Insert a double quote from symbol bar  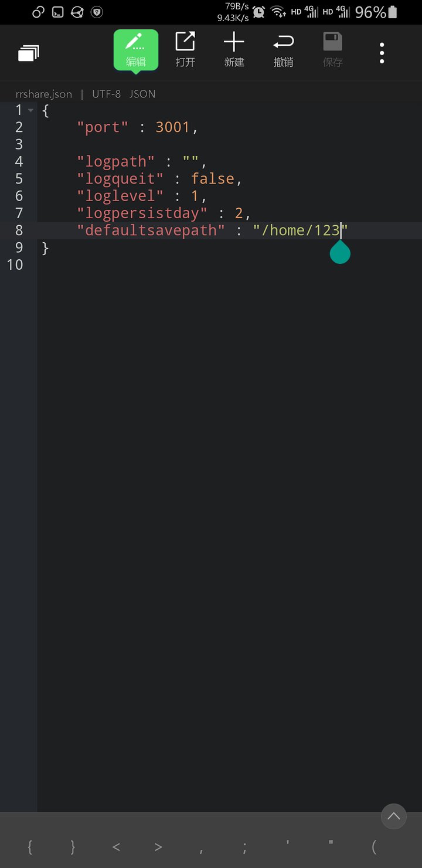tap(331, 845)
